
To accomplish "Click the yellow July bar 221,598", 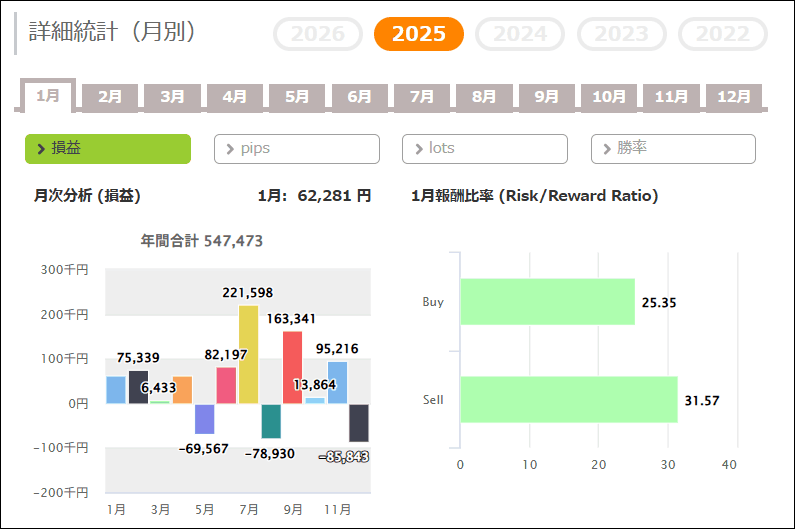I will tap(249, 354).
